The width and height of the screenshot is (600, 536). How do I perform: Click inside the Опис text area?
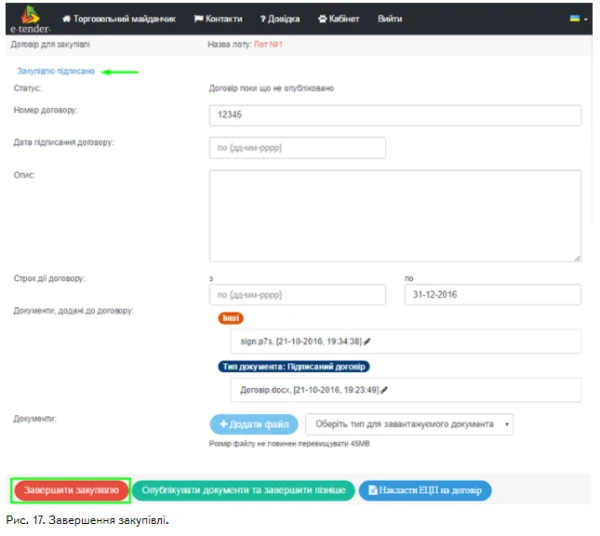click(395, 215)
